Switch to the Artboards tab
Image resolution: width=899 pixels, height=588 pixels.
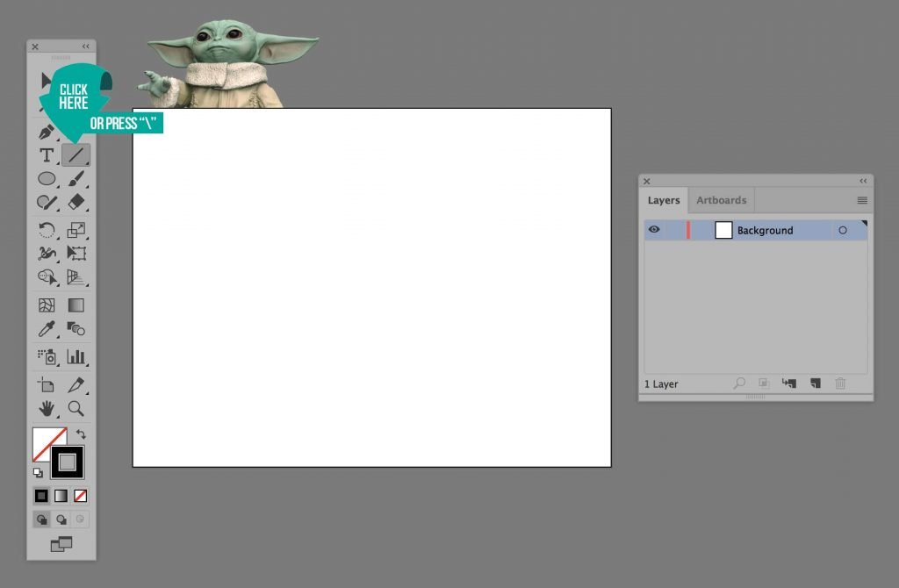coord(722,200)
